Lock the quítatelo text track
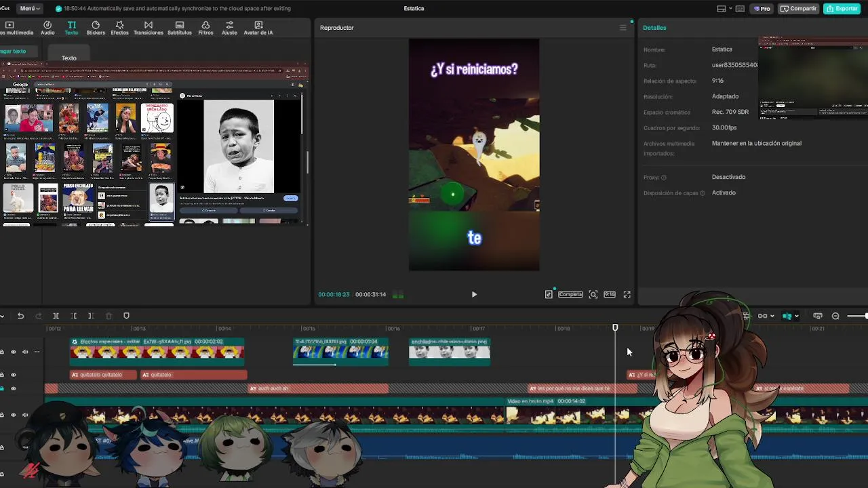Screen dimensions: 868x488 click(2, 375)
